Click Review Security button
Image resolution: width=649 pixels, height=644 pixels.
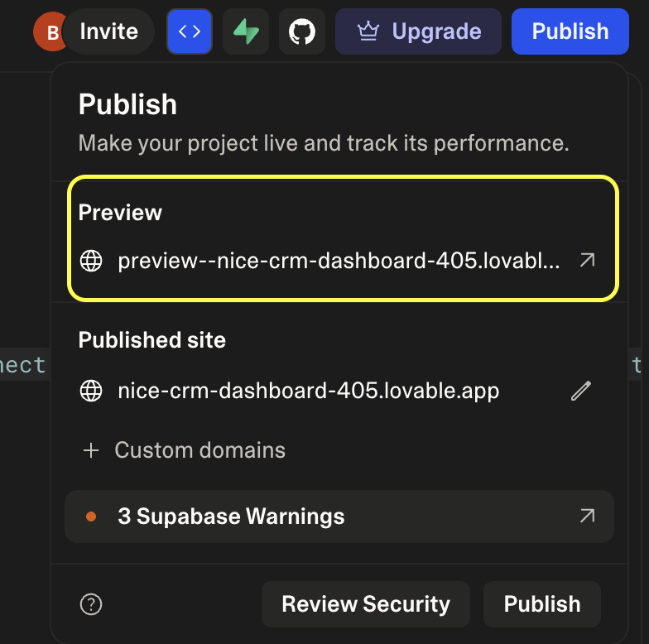pyautogui.click(x=366, y=604)
